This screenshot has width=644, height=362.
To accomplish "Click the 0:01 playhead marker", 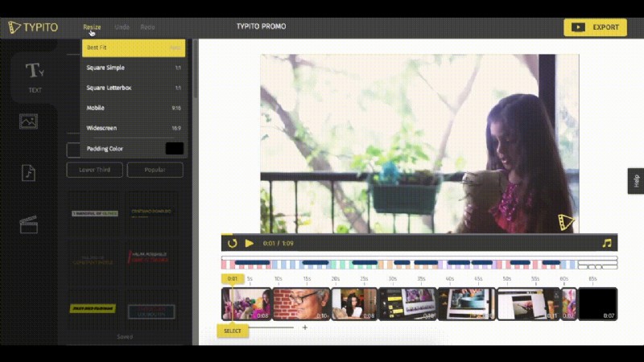I will coord(233,278).
